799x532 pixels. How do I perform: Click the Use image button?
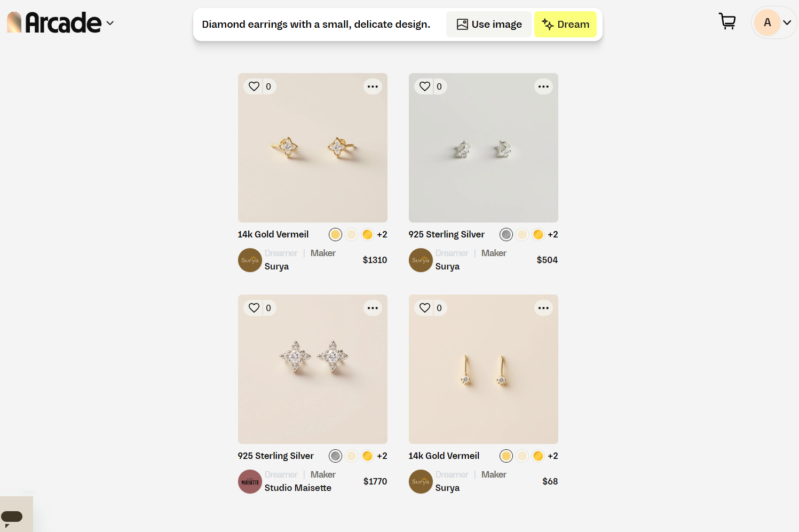coord(489,25)
